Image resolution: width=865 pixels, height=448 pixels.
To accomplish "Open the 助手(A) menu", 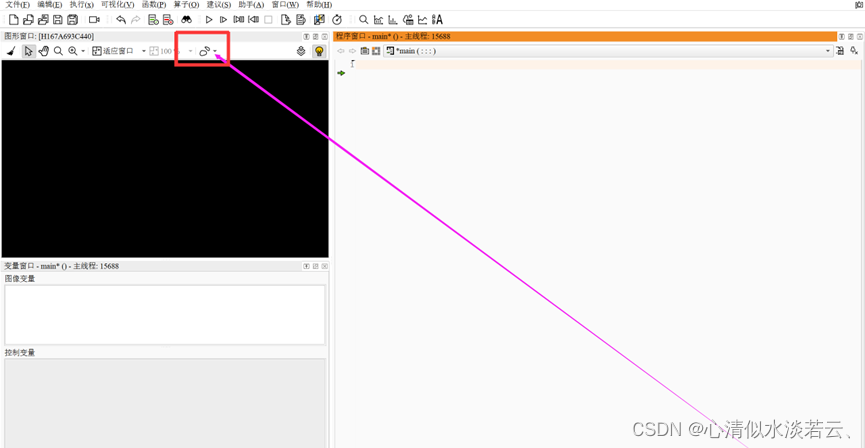I will point(251,4).
